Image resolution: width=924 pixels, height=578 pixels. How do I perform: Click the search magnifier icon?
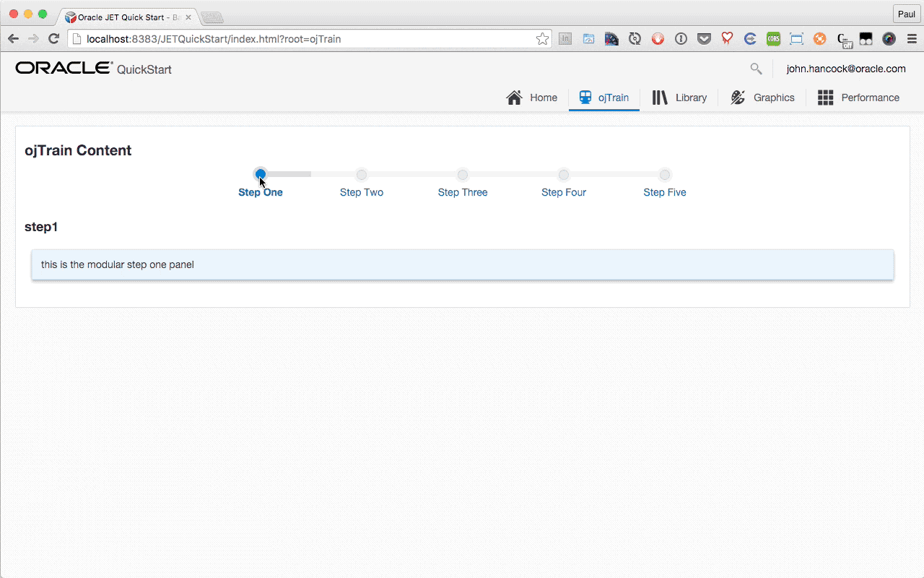click(756, 69)
